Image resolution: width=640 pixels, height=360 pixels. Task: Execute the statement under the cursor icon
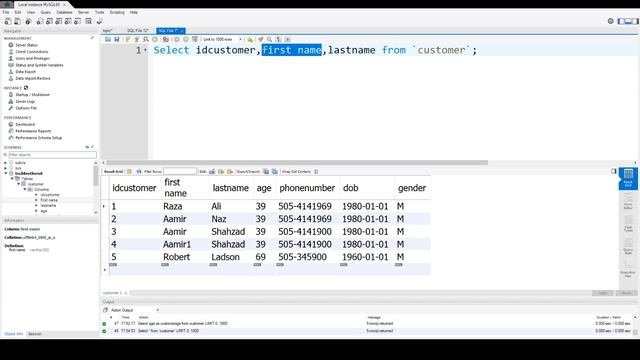tap(137, 40)
